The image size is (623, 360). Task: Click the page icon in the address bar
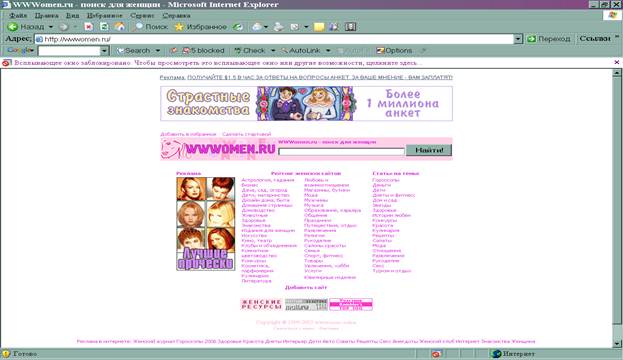(39, 39)
